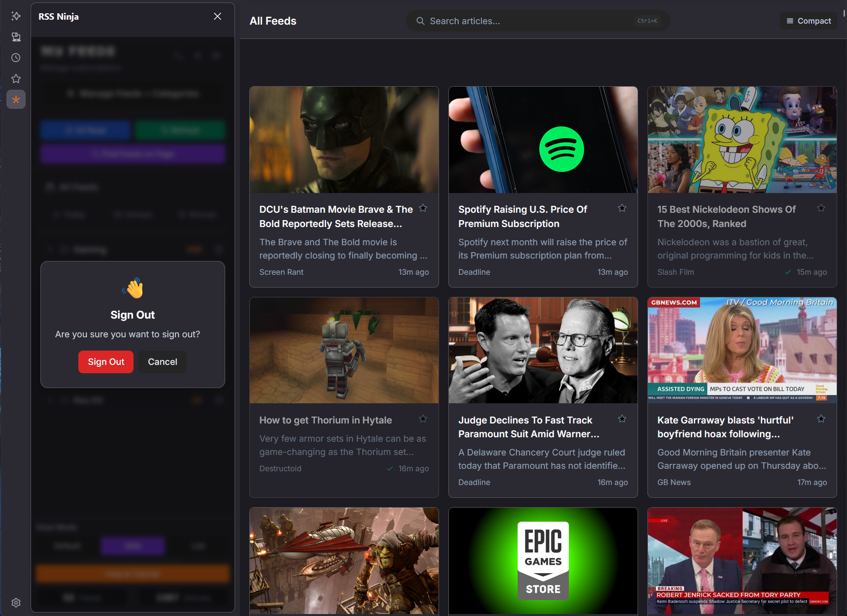The width and height of the screenshot is (847, 616).
Task: Open settings via the gear icon
Action: (x=16, y=602)
